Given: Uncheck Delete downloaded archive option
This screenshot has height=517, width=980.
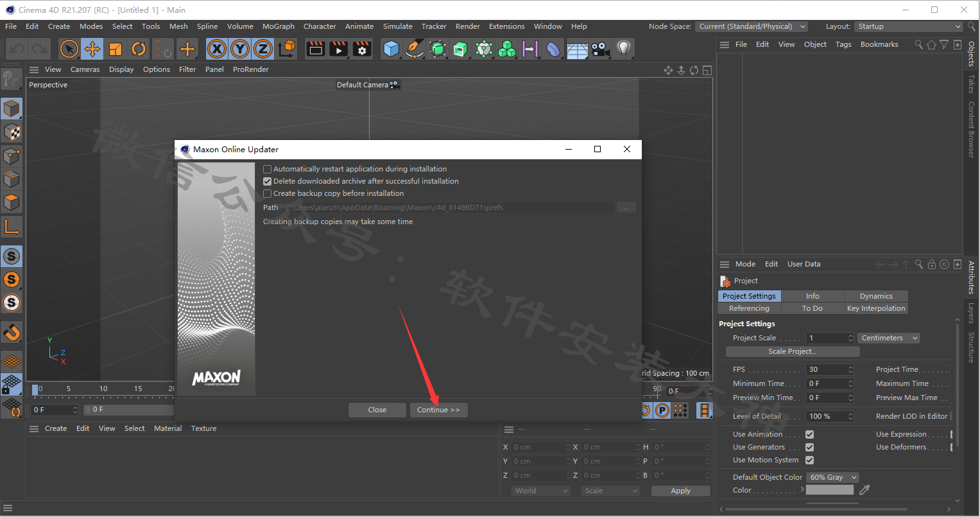Looking at the screenshot, I should pos(268,181).
